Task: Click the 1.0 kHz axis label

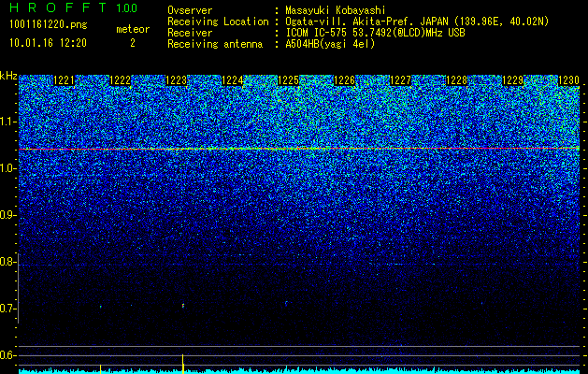Action: (7, 168)
